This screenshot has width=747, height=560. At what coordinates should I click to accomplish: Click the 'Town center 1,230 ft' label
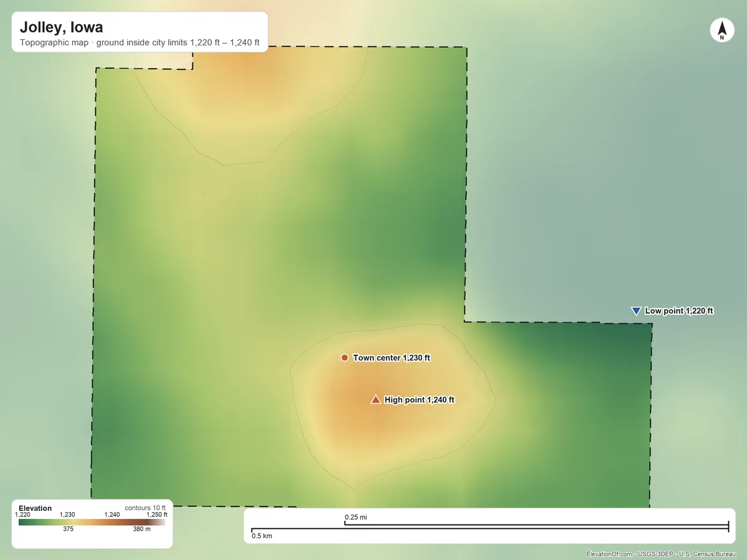(x=392, y=358)
